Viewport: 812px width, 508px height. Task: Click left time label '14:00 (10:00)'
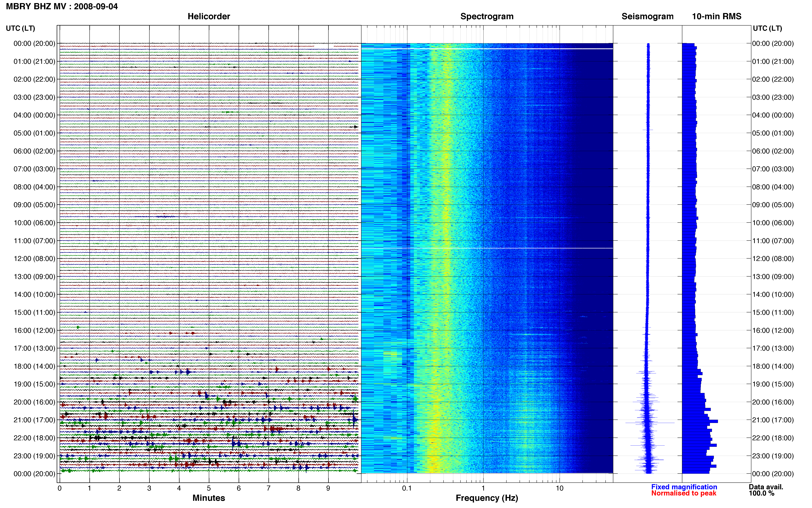click(x=34, y=295)
